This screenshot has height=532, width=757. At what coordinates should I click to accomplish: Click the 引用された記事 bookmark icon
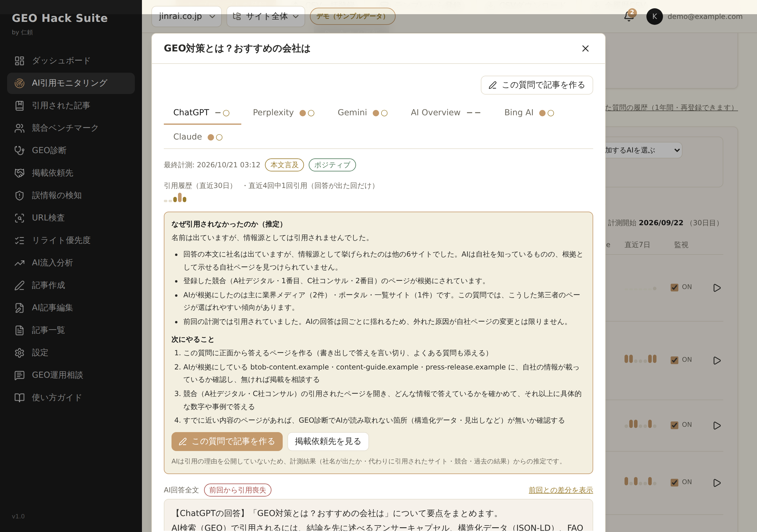click(20, 106)
